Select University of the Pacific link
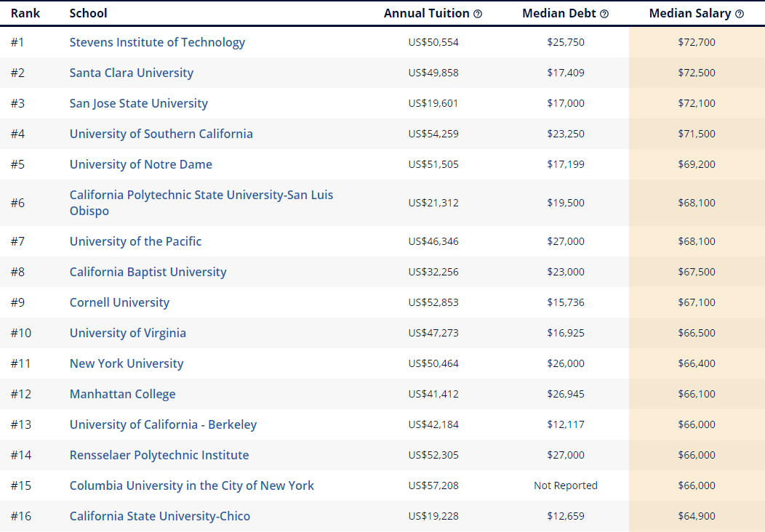The image size is (765, 532). (135, 241)
